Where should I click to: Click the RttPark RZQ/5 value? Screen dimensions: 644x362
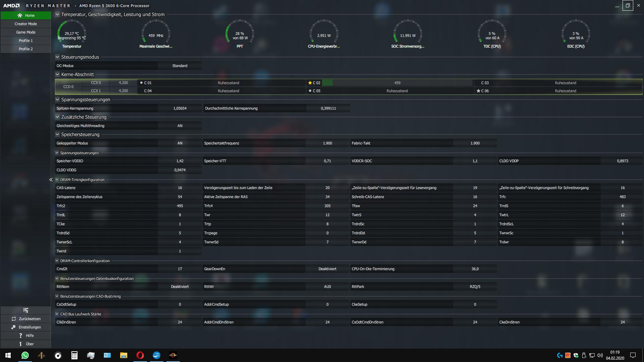click(x=475, y=287)
